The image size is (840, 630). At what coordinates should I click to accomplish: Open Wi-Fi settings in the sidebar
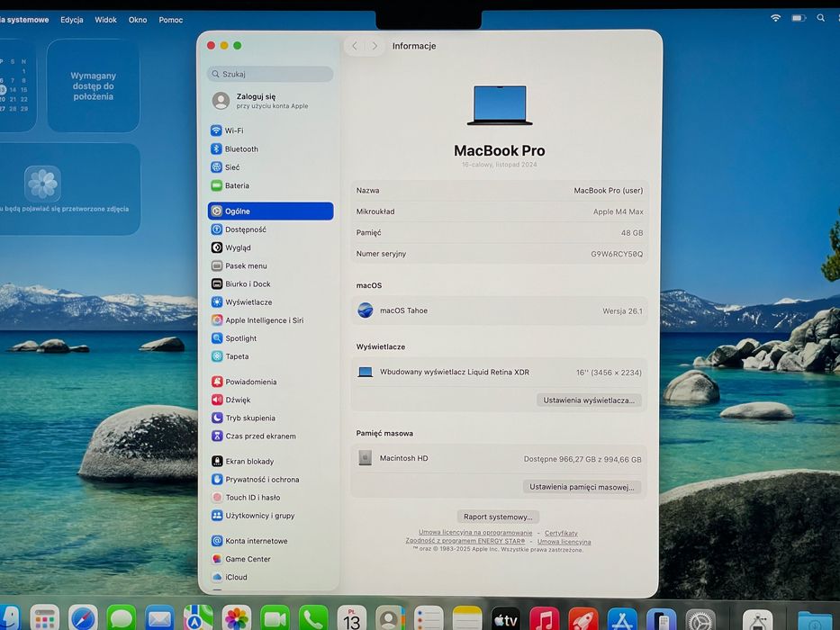270,130
